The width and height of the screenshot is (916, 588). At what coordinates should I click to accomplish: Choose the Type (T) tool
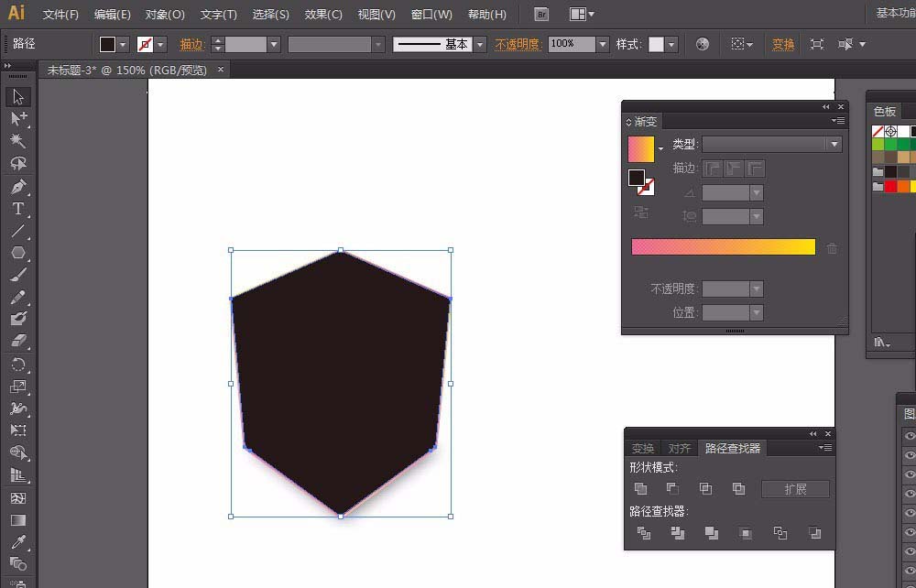point(18,209)
